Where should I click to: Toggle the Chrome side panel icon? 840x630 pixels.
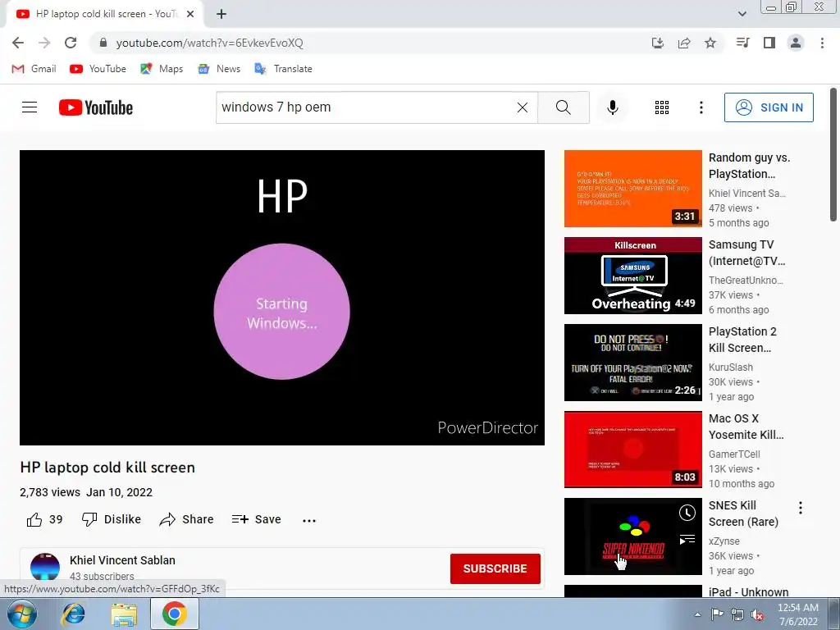tap(769, 43)
